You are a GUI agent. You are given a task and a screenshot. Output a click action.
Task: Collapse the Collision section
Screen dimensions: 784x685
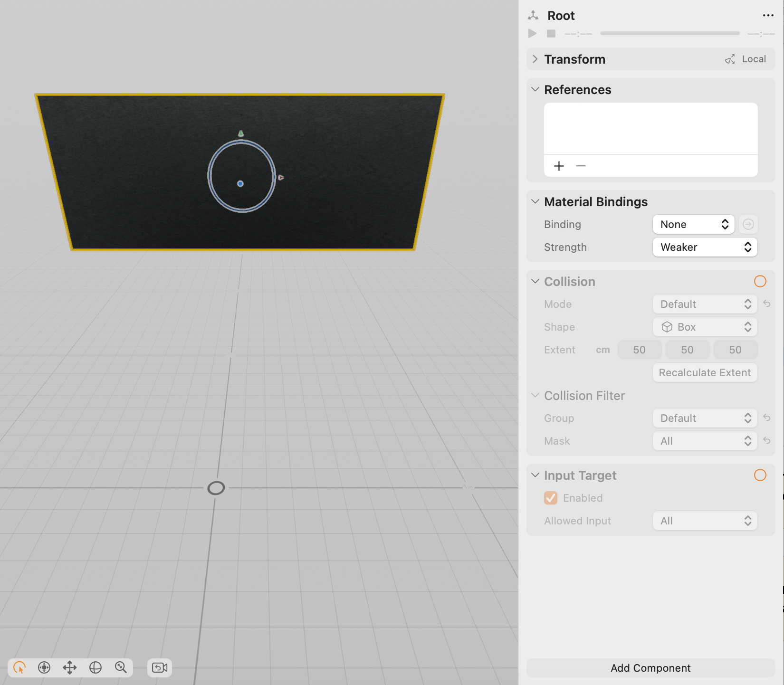click(x=535, y=281)
